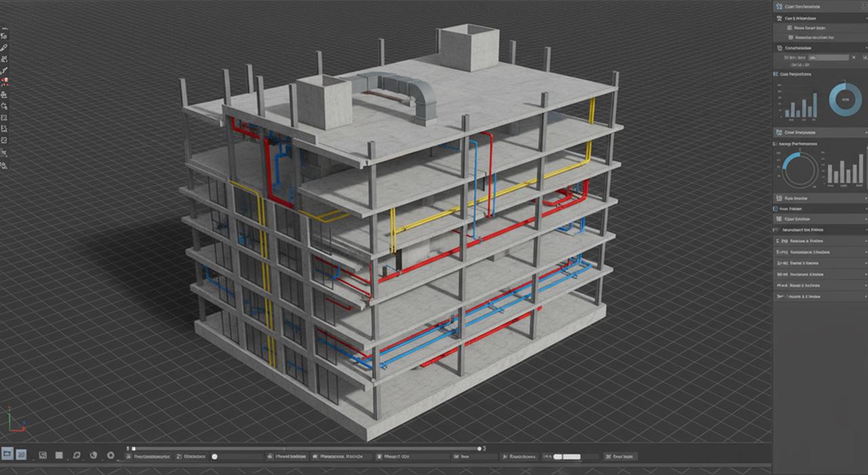Toggle the round switch knob in bottom bar
The image size is (868, 475).
[x=215, y=457]
